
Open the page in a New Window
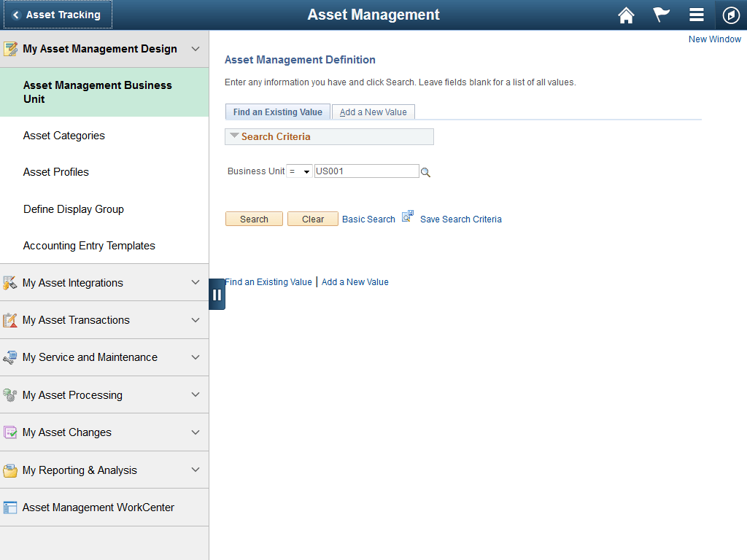(x=714, y=39)
